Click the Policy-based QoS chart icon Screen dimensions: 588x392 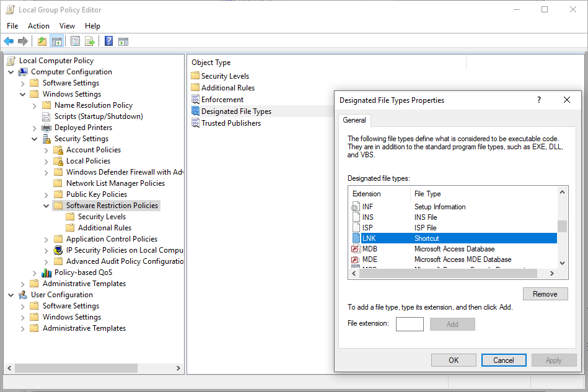pos(46,272)
